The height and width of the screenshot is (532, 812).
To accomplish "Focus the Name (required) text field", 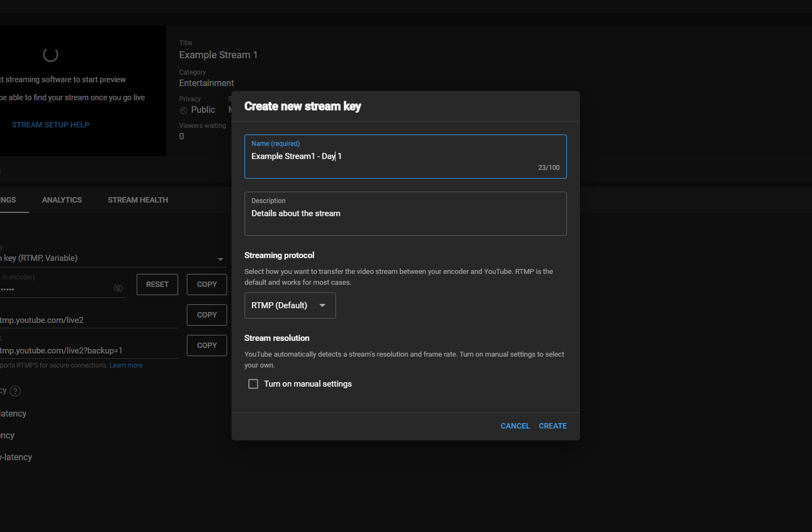I will click(406, 156).
